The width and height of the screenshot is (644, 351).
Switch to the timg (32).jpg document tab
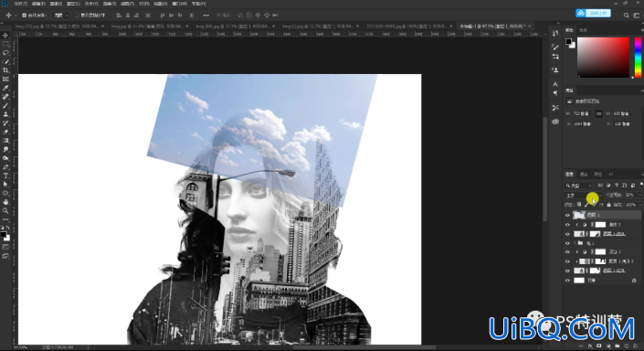click(57, 26)
